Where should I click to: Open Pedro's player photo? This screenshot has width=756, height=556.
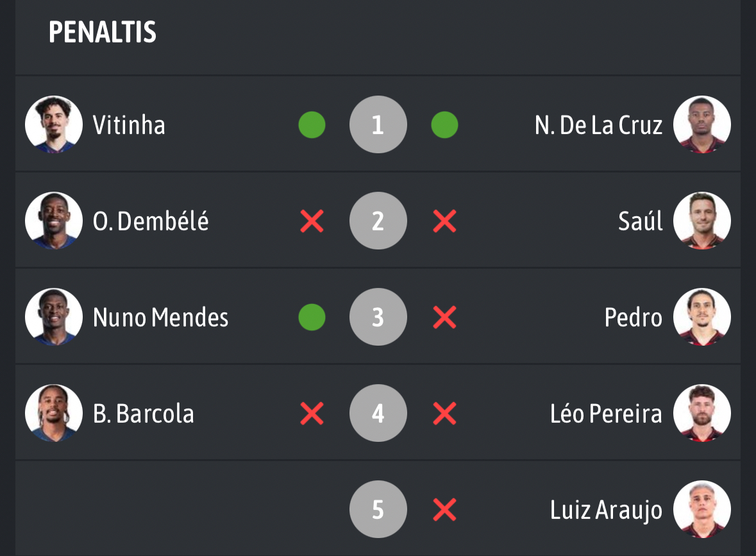pyautogui.click(x=702, y=317)
